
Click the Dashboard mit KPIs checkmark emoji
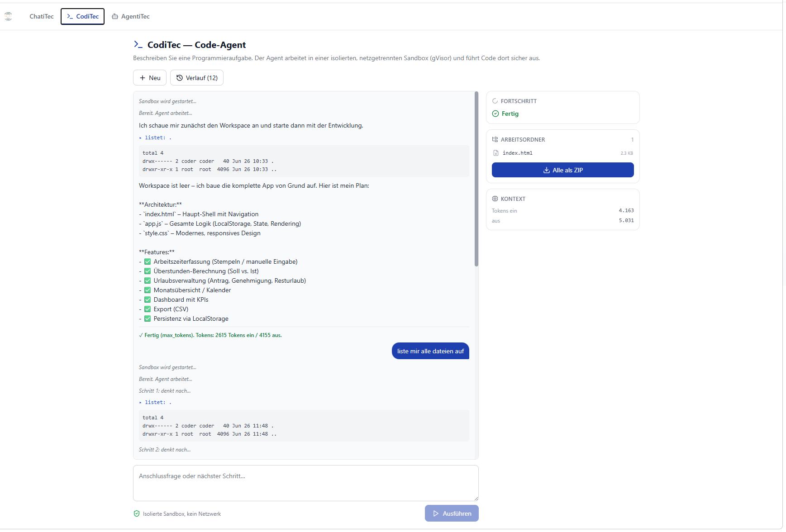tap(148, 299)
